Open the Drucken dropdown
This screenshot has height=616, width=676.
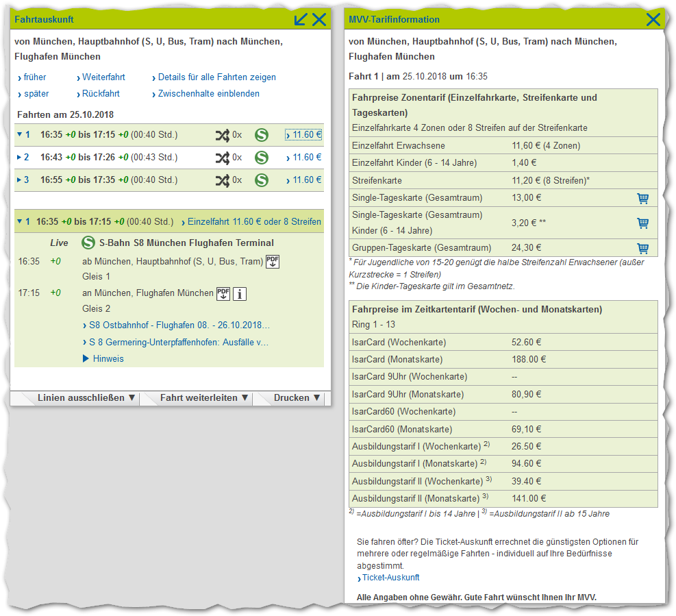(x=297, y=397)
